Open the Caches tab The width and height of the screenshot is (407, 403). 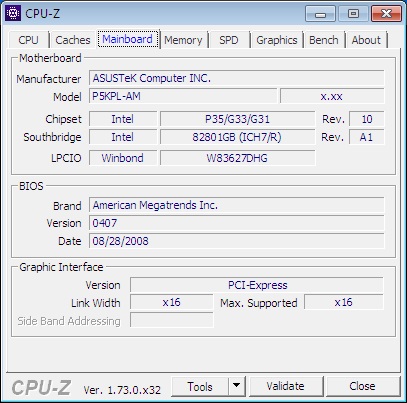point(73,40)
